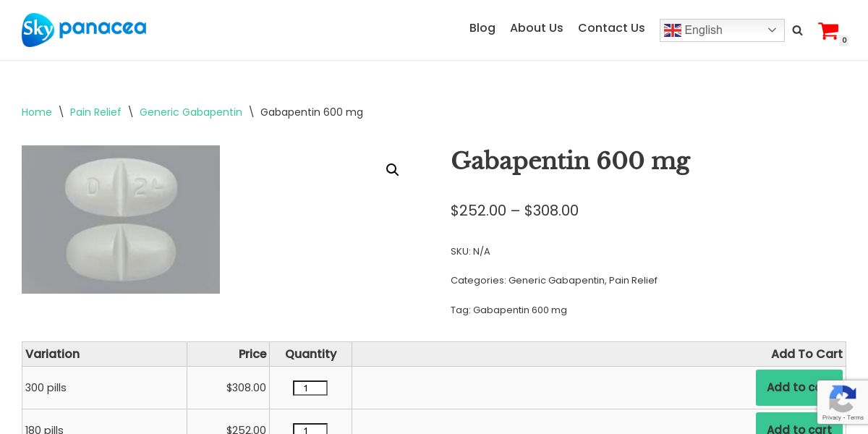Click the quantity field for 300 pills
Screen dimensions: 868x434
[310, 388]
